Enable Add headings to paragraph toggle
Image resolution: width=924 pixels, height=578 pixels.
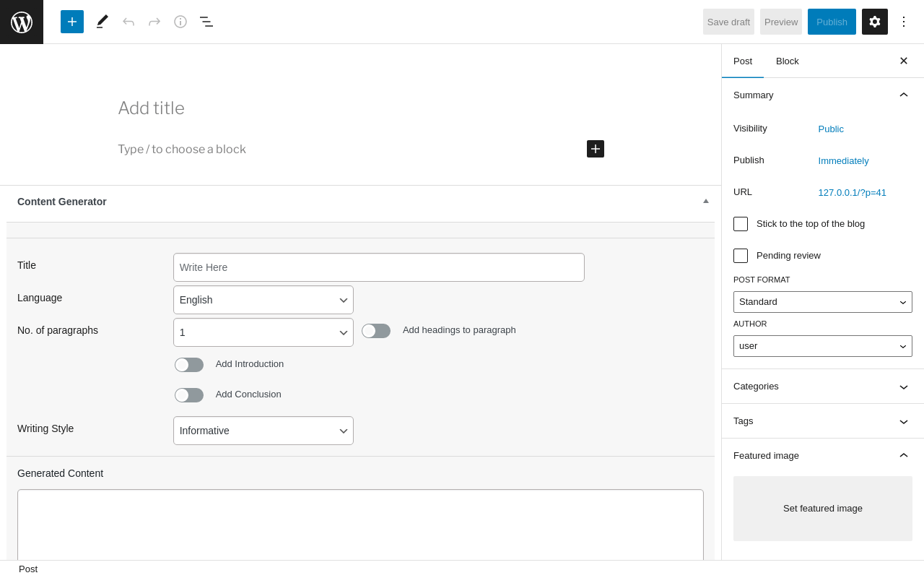tap(376, 331)
